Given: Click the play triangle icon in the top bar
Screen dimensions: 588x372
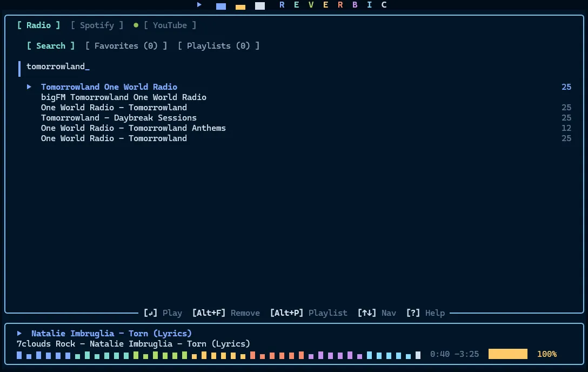Looking at the screenshot, I should pos(199,4).
